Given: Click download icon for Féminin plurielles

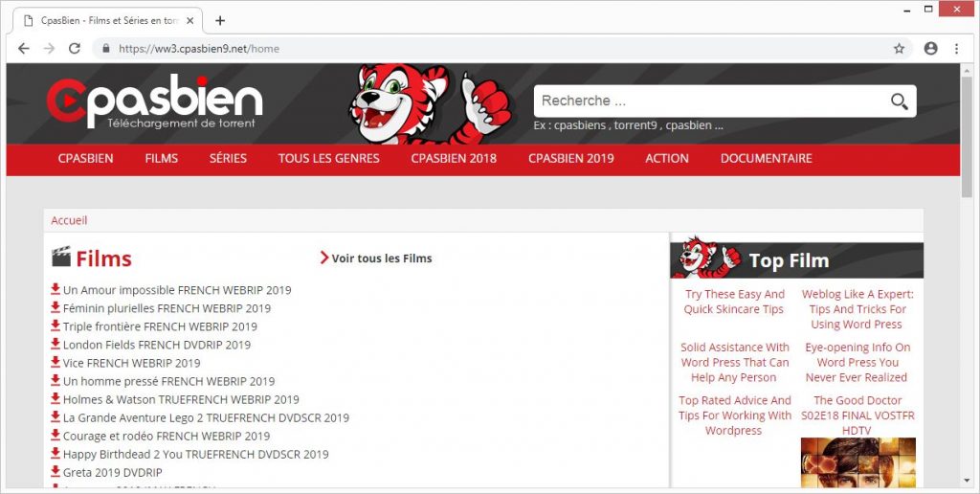Looking at the screenshot, I should [x=56, y=307].
